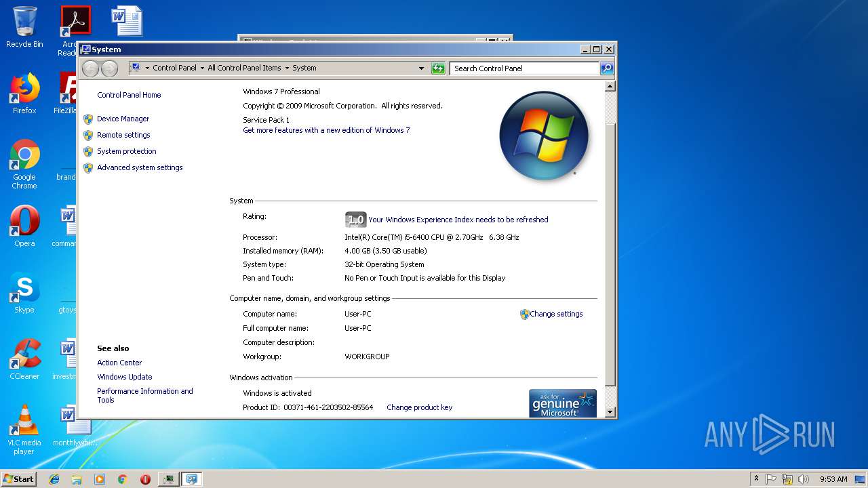Select CCleaner desktop shortcut
This screenshot has width=868, height=488.
tap(24, 359)
